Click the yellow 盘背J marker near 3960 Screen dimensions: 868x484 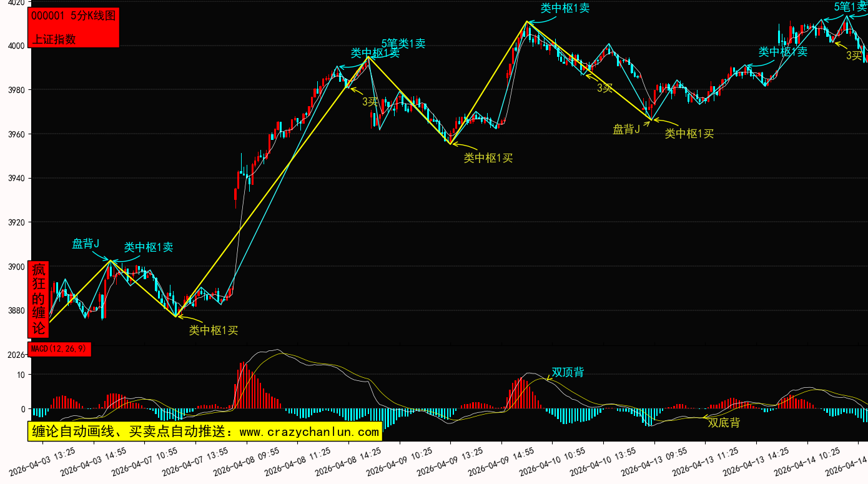point(626,129)
